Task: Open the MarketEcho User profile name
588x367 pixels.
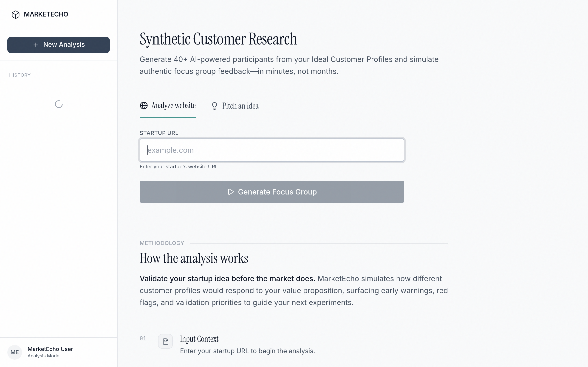Action: 50,349
